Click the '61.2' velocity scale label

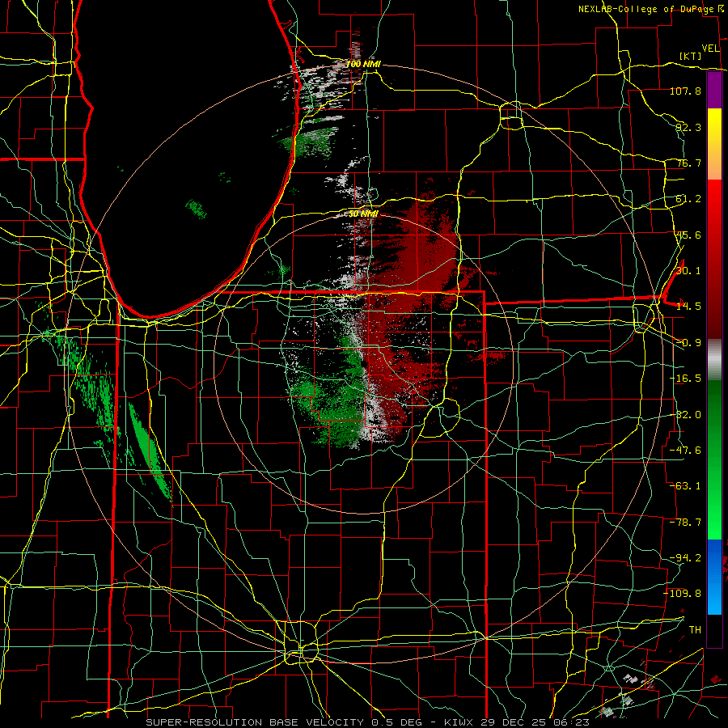(688, 199)
